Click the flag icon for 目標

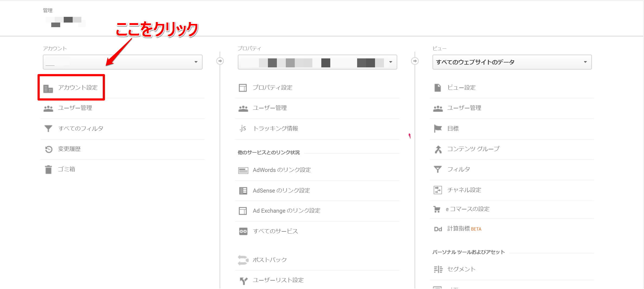438,128
